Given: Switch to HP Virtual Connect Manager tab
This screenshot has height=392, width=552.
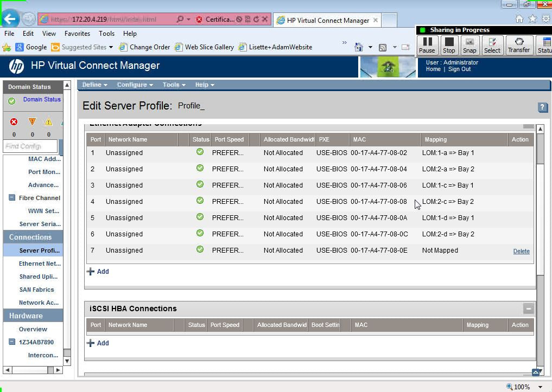Looking at the screenshot, I should pyautogui.click(x=327, y=21).
